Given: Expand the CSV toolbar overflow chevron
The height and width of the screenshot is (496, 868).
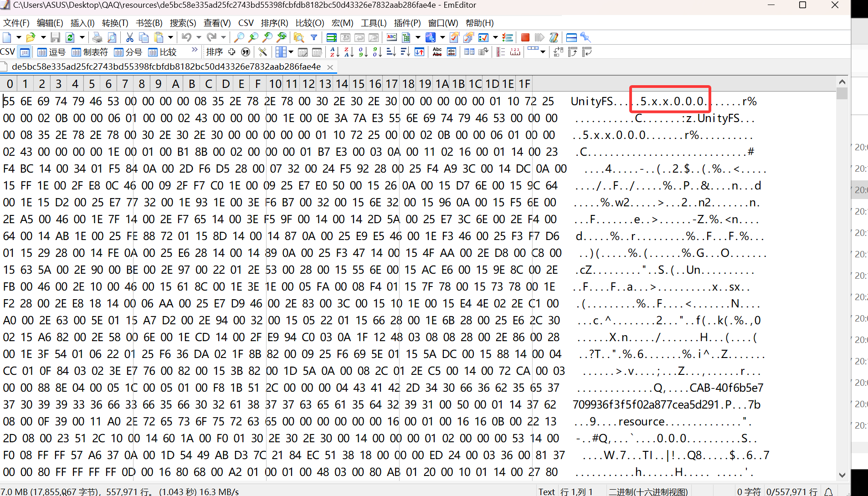Looking at the screenshot, I should click(x=195, y=50).
